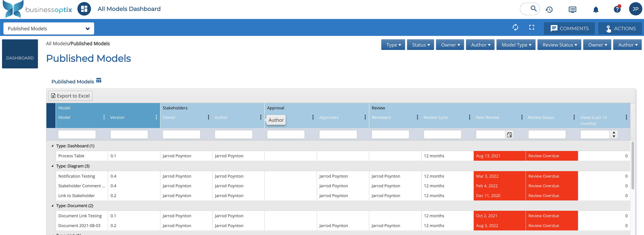Open the Next Review calendar picker

pyautogui.click(x=509, y=135)
